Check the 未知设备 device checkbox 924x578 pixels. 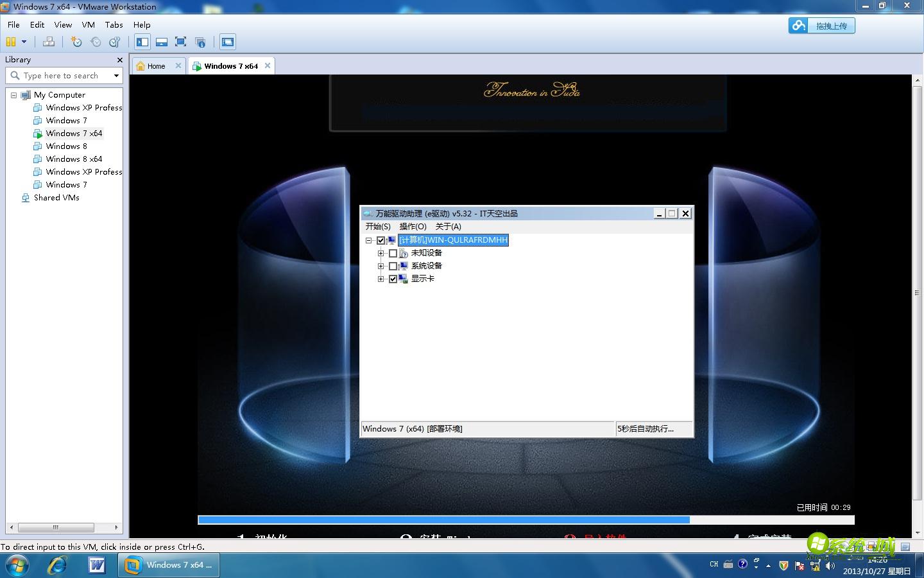[394, 253]
